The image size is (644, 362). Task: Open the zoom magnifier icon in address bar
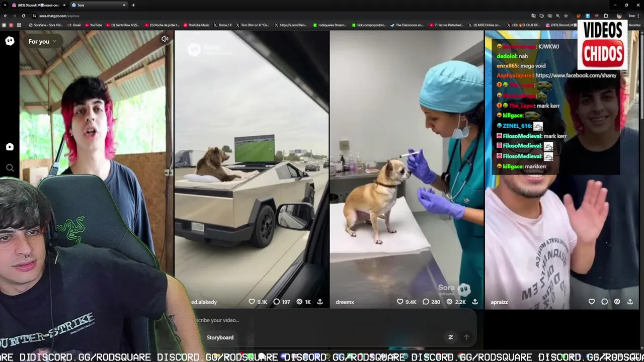point(558,16)
